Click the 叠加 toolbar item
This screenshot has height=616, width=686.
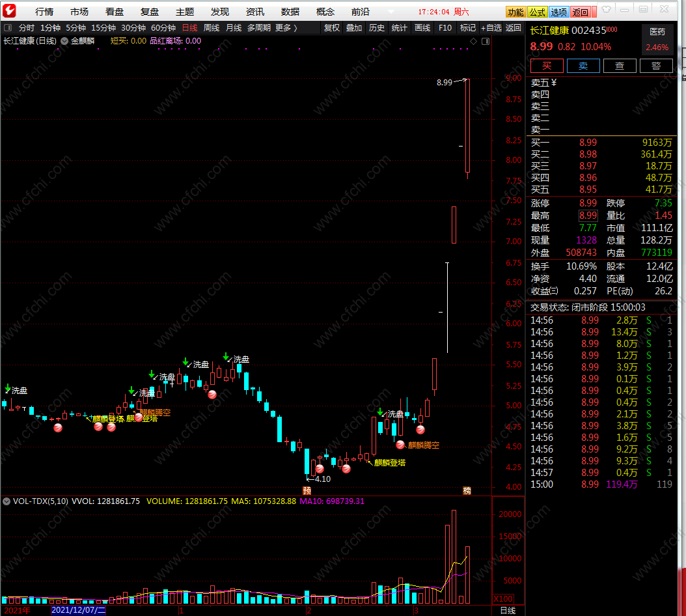(354, 28)
